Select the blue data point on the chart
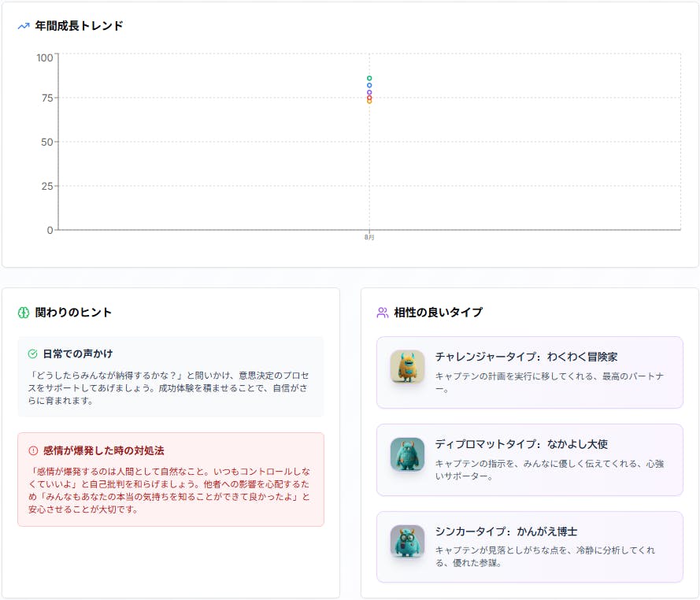Viewport: 700px width, 600px height. (369, 85)
